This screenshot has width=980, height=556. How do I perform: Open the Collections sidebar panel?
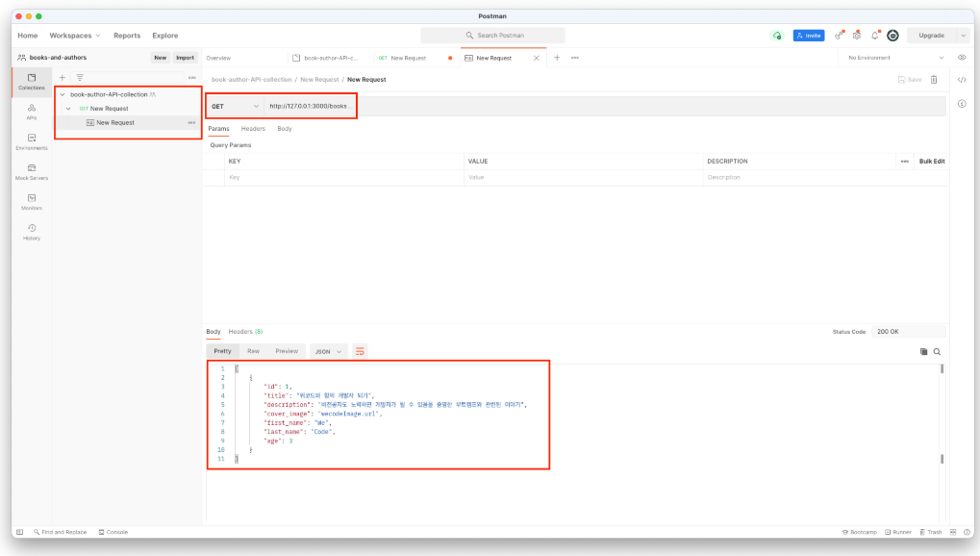pyautogui.click(x=31, y=82)
